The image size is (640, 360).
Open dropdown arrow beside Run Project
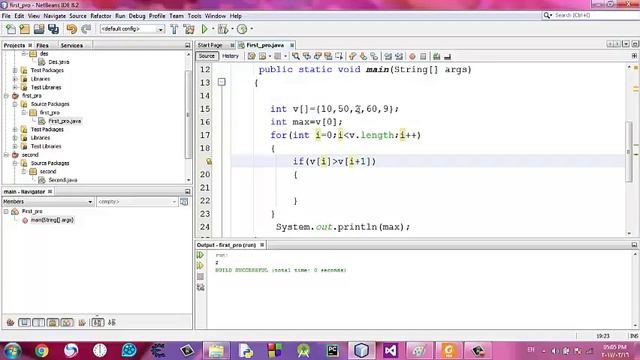(212, 29)
